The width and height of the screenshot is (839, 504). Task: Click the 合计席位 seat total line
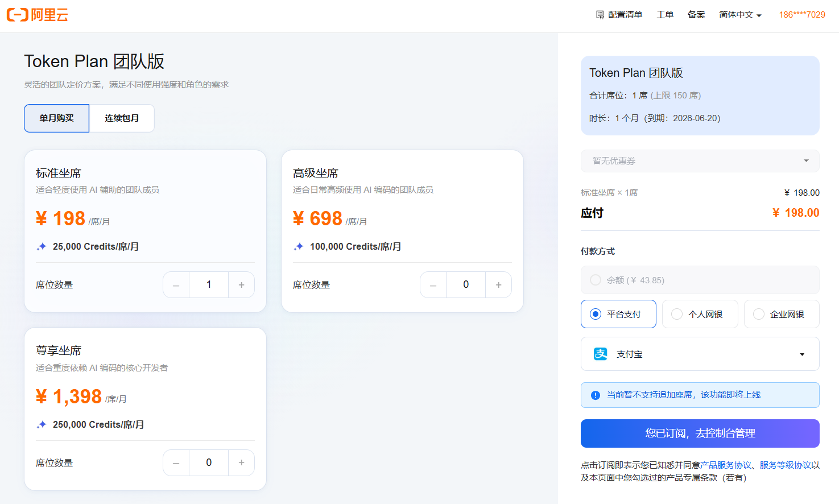(645, 96)
